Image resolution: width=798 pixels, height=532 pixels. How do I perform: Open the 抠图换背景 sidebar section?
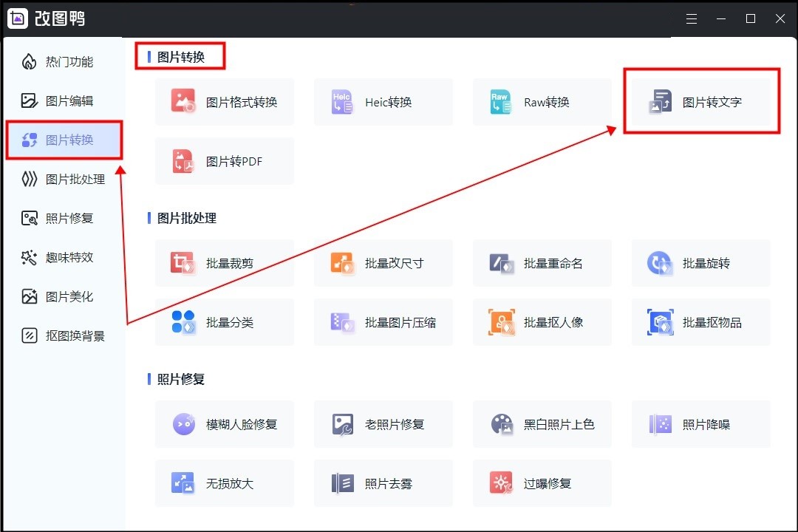coord(64,335)
